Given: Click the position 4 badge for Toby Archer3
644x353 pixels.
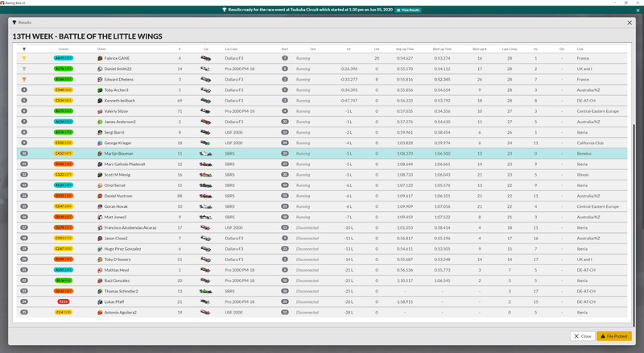Looking at the screenshot, I should pyautogui.click(x=24, y=90).
